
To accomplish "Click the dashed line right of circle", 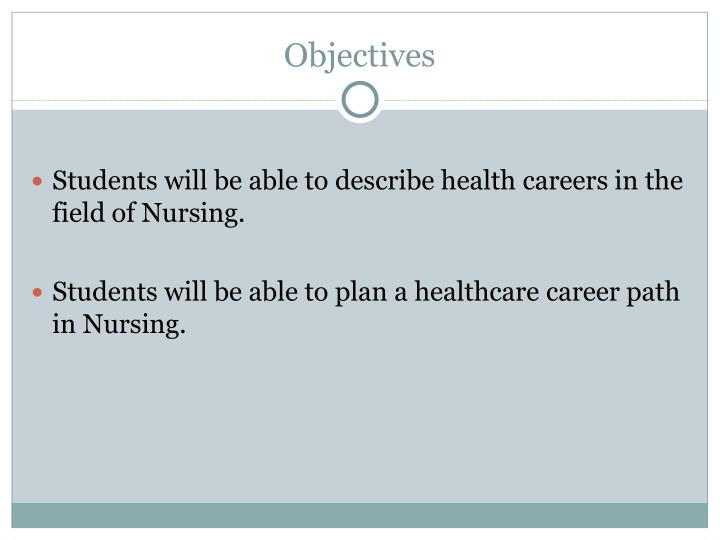I will pos(546,100).
